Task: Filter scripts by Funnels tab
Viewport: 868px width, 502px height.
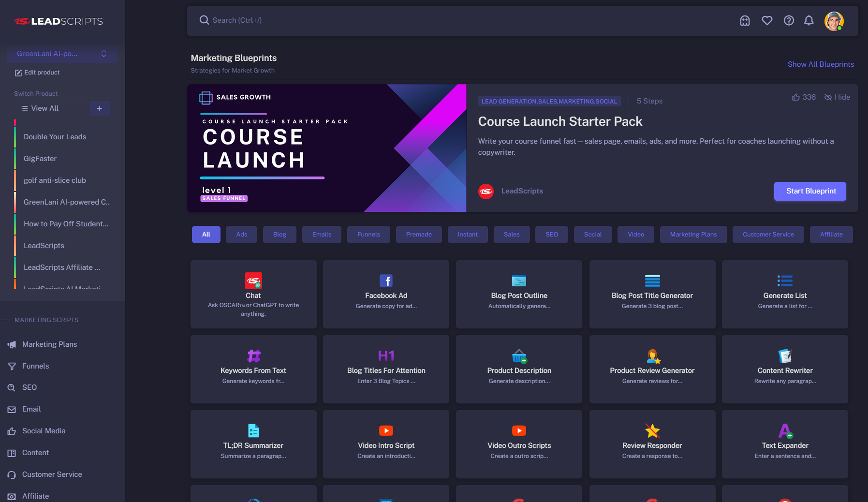Action: [x=368, y=235]
